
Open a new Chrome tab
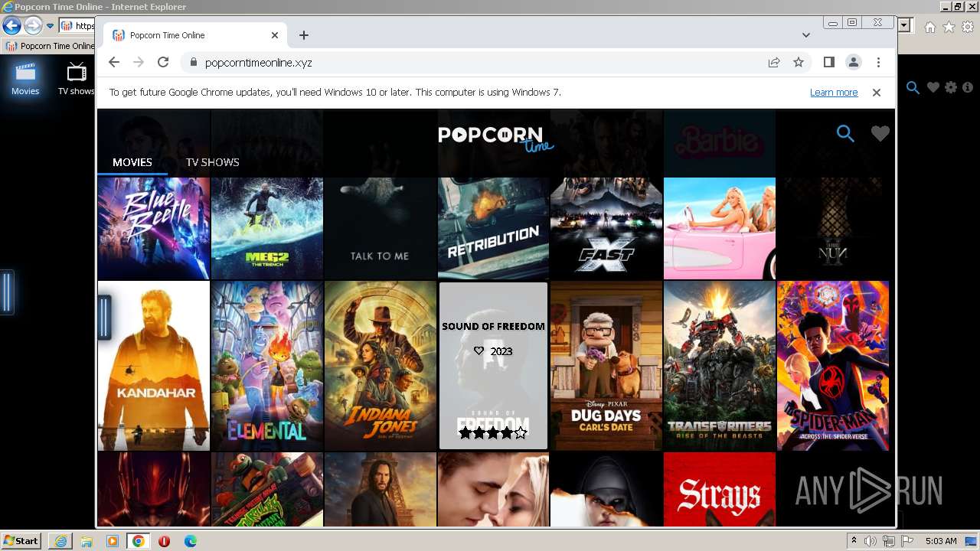304,35
